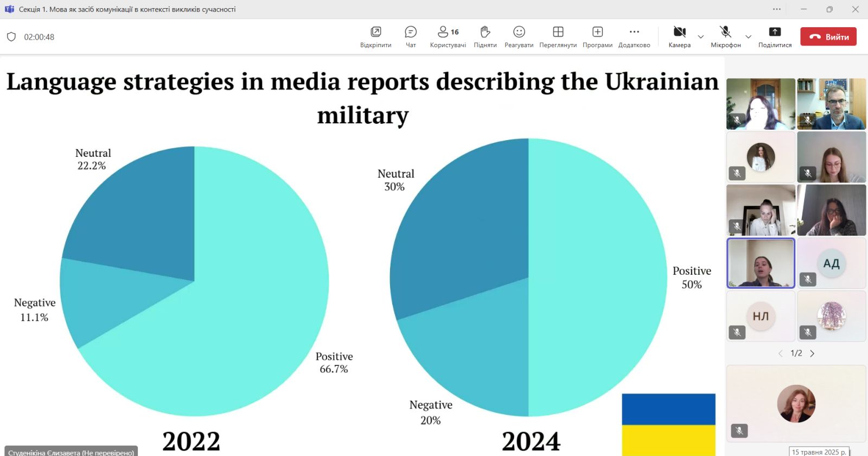Screen dimensions: 868x456
Task: Unmute the microphone
Action: [725, 36]
